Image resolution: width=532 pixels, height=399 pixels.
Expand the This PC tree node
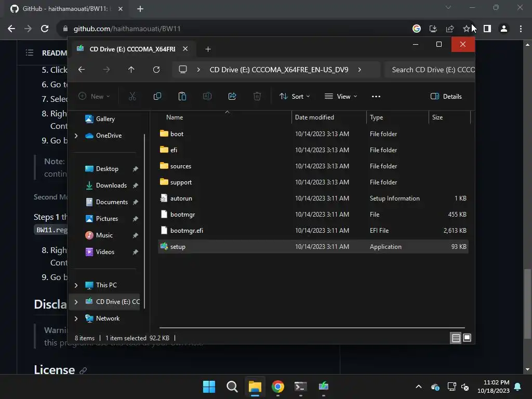76,285
